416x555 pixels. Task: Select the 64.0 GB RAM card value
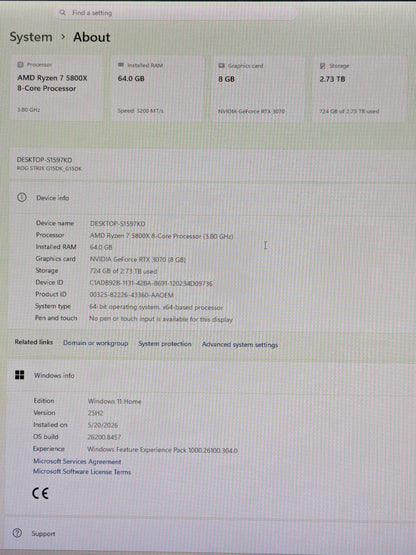[131, 79]
